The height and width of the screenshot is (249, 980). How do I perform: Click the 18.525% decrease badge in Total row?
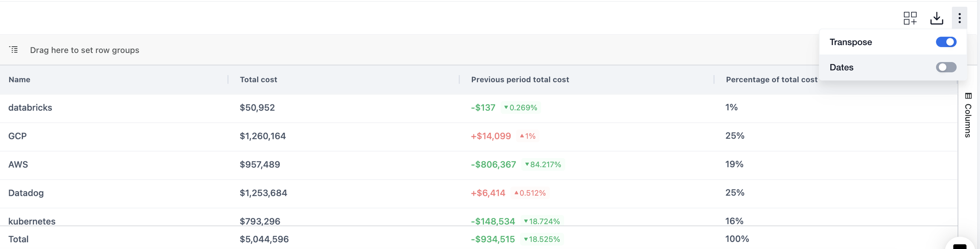542,239
